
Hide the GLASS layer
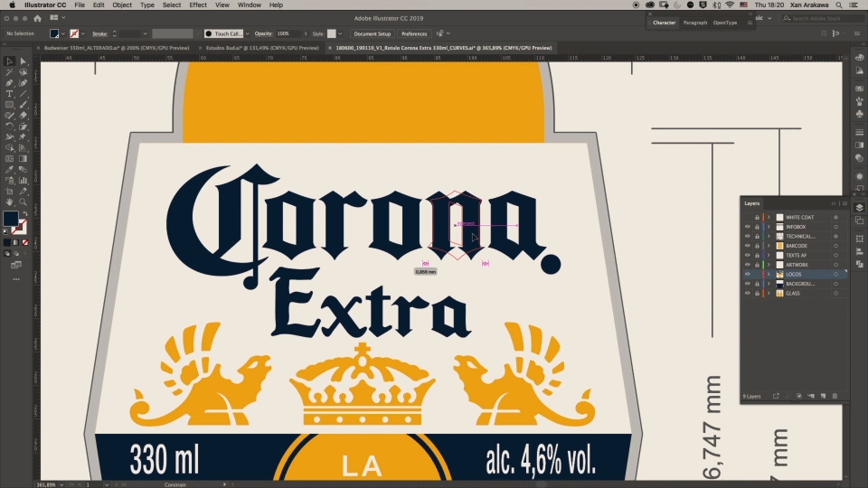click(x=748, y=293)
